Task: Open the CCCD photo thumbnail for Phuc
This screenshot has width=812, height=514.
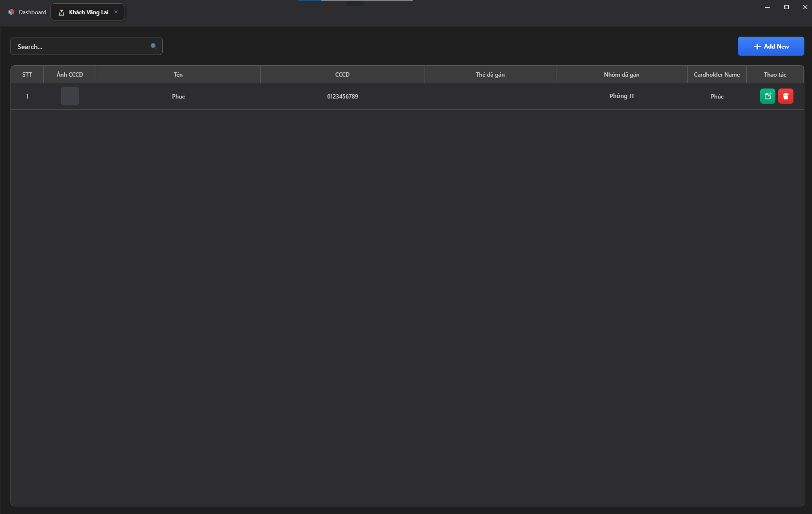Action: pyautogui.click(x=70, y=96)
